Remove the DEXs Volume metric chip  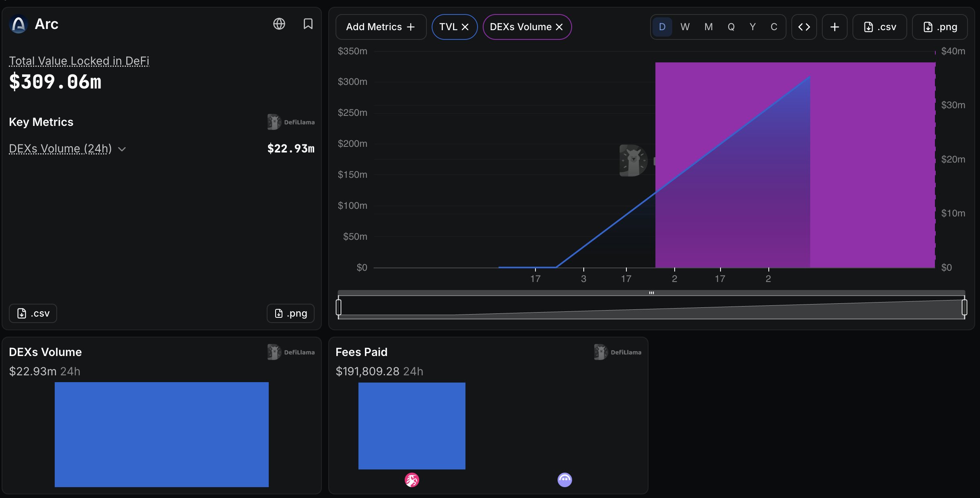click(559, 27)
